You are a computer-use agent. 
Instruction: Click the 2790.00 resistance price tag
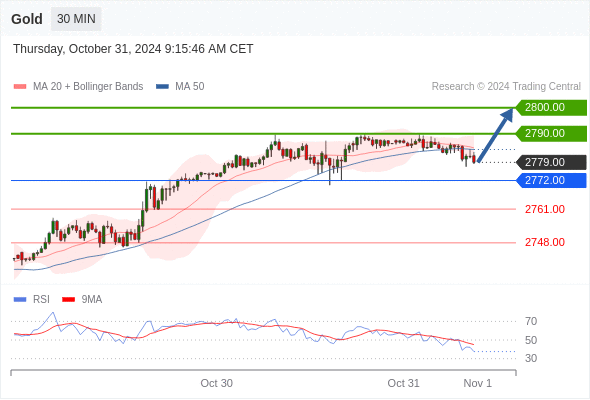[551, 134]
